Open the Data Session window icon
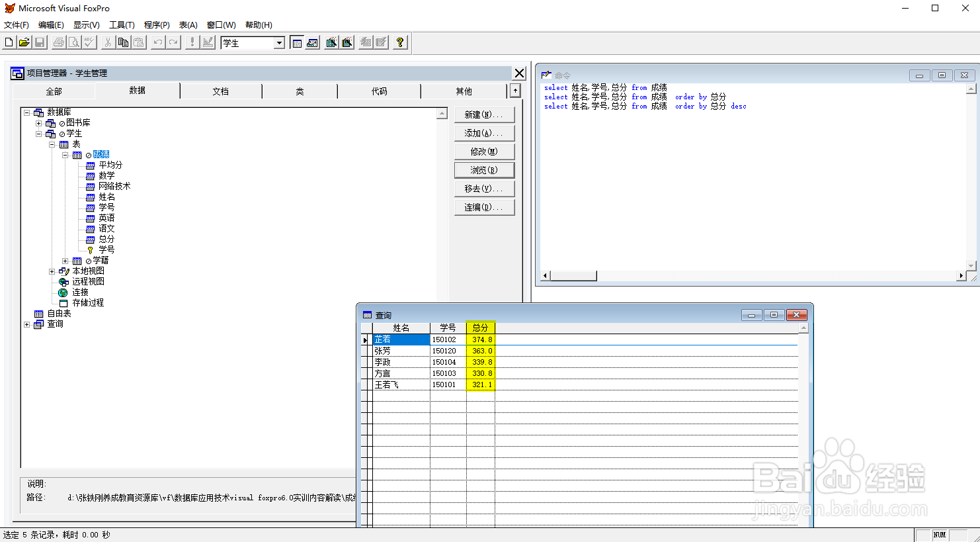Screen dimensions: 980x542 (x=312, y=42)
